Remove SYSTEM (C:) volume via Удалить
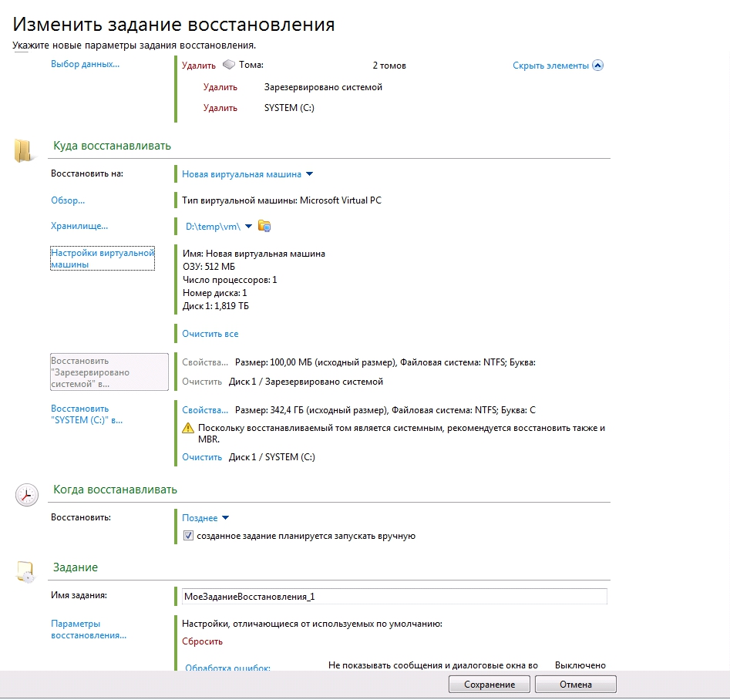The height and width of the screenshot is (700, 730). [220, 108]
